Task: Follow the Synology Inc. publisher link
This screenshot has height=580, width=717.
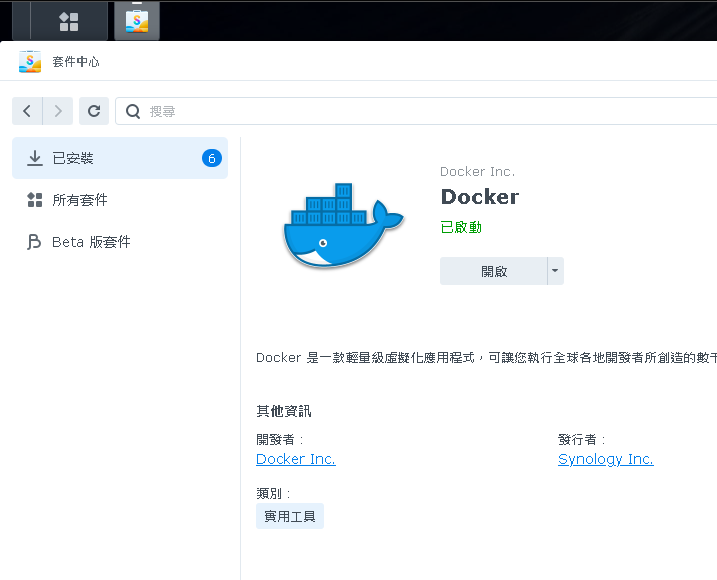Action: [605, 459]
